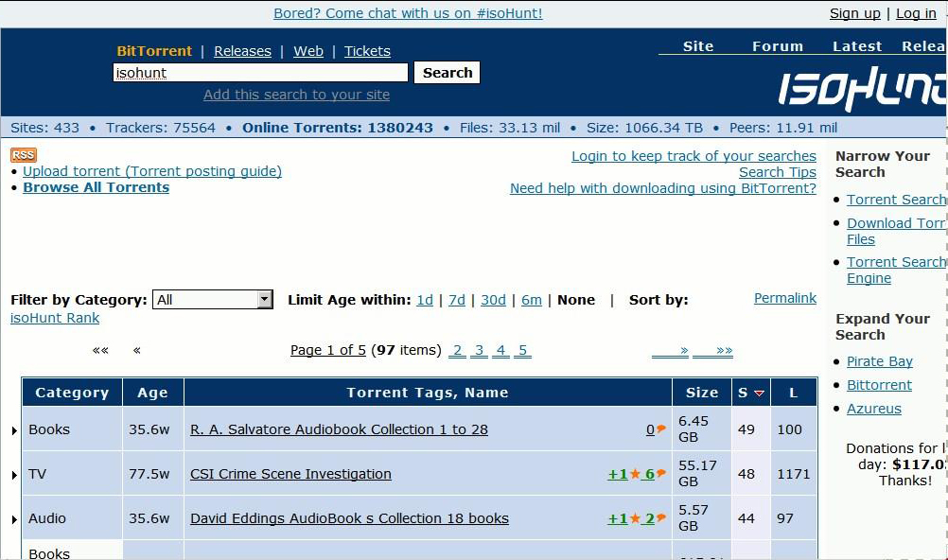Expand the R. A. Salvatore Books row
This screenshot has height=560, width=948.
pyautogui.click(x=13, y=429)
